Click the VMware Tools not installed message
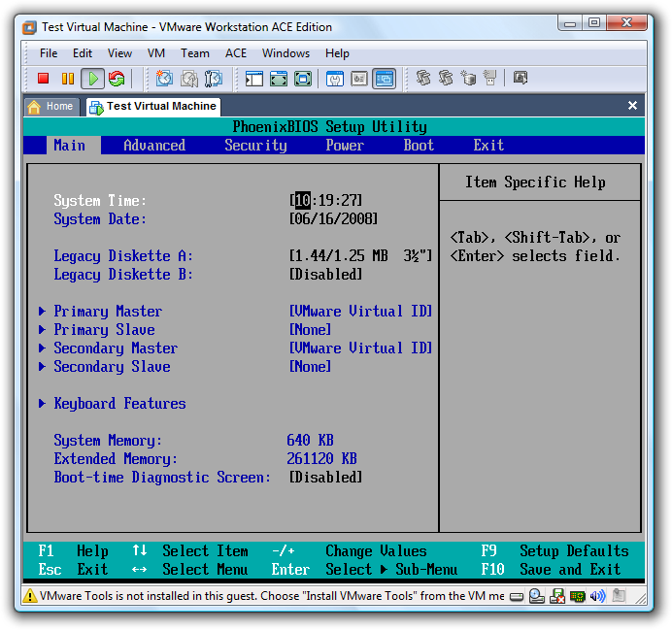The width and height of the screenshot is (672, 630). pos(272,596)
